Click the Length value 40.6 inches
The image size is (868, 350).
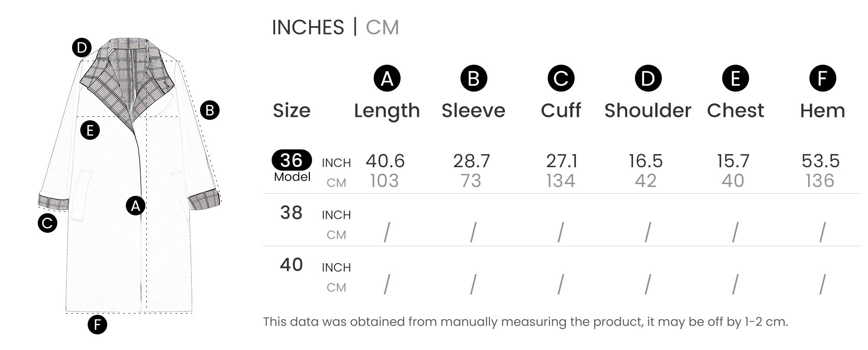(x=385, y=161)
